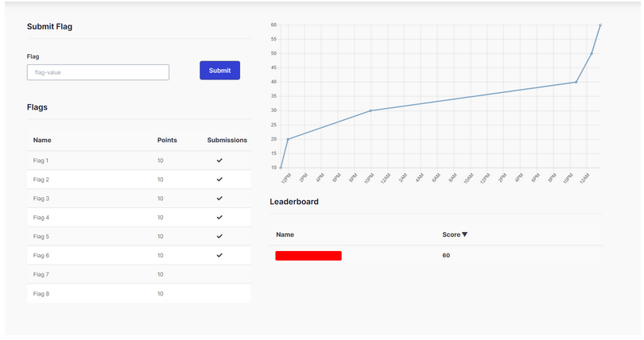Click the Flag 4 submission checkmark

[219, 218]
